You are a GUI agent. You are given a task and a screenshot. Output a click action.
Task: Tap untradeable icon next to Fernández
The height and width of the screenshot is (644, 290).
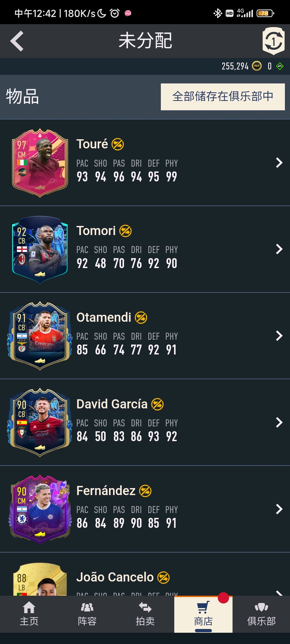coord(145,491)
